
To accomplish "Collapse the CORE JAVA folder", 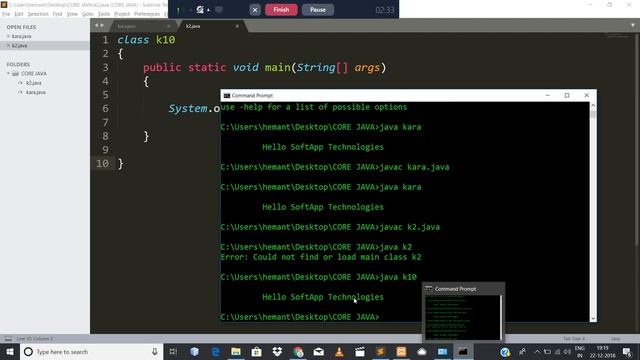I will click(8, 73).
